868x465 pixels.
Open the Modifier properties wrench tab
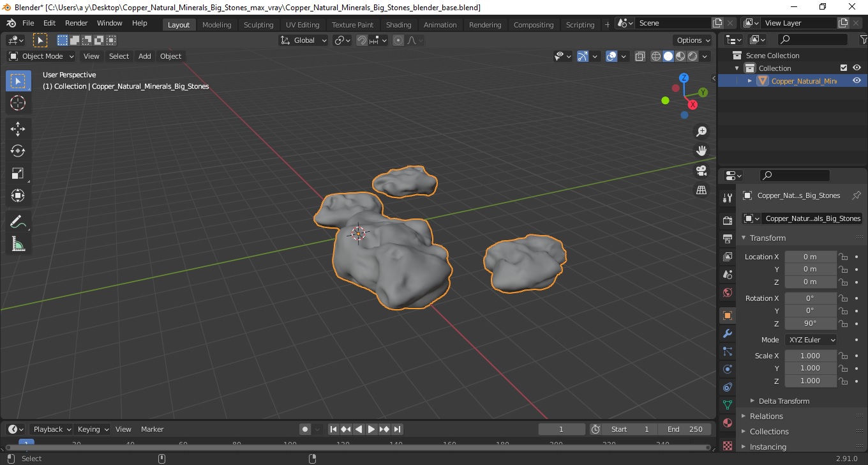click(728, 333)
